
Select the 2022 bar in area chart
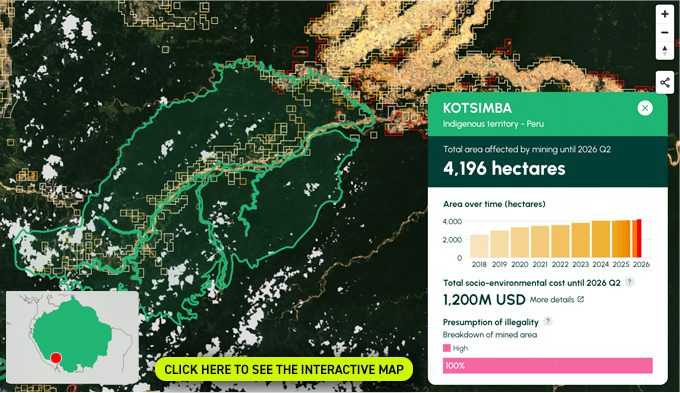point(560,241)
